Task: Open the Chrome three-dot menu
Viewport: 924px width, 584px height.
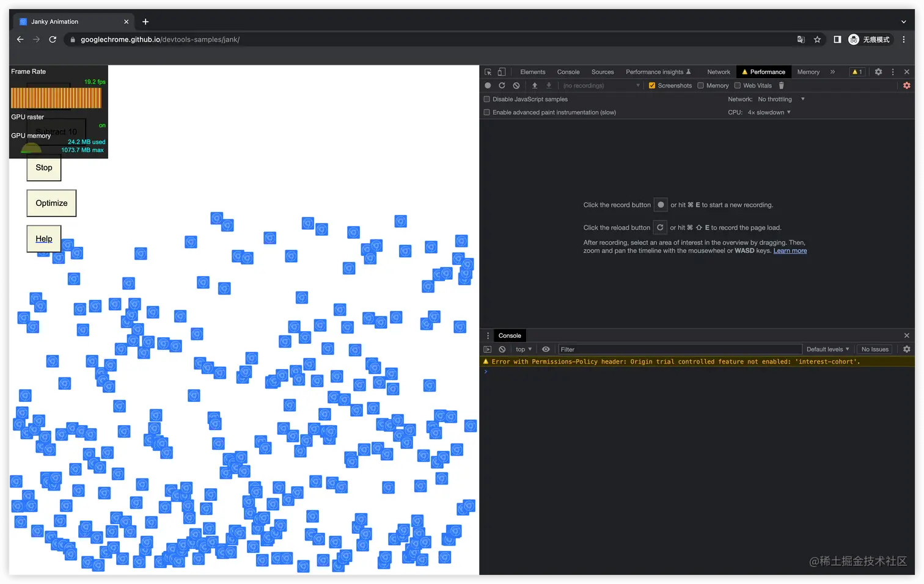Action: pyautogui.click(x=904, y=39)
